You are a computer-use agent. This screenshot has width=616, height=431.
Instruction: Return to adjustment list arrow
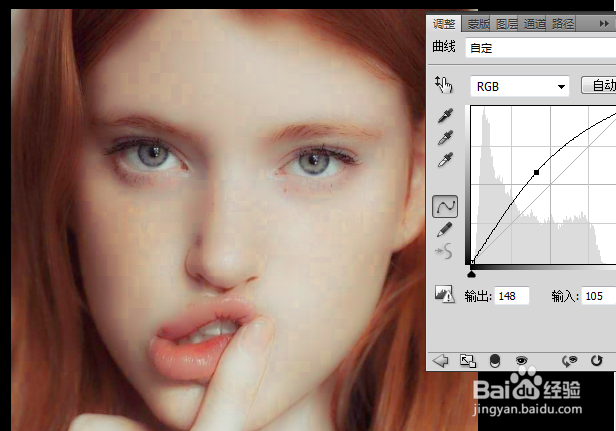point(440,360)
